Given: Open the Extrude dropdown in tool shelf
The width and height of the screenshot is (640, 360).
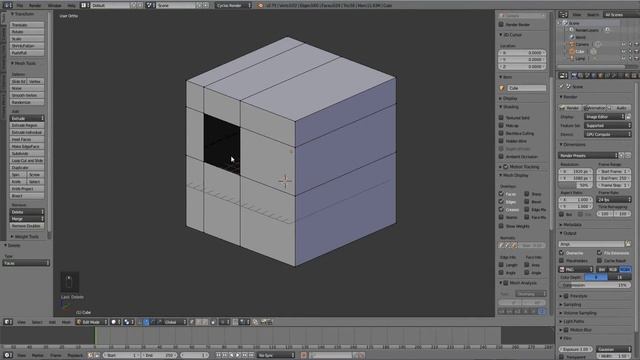Looking at the screenshot, I should [27, 118].
